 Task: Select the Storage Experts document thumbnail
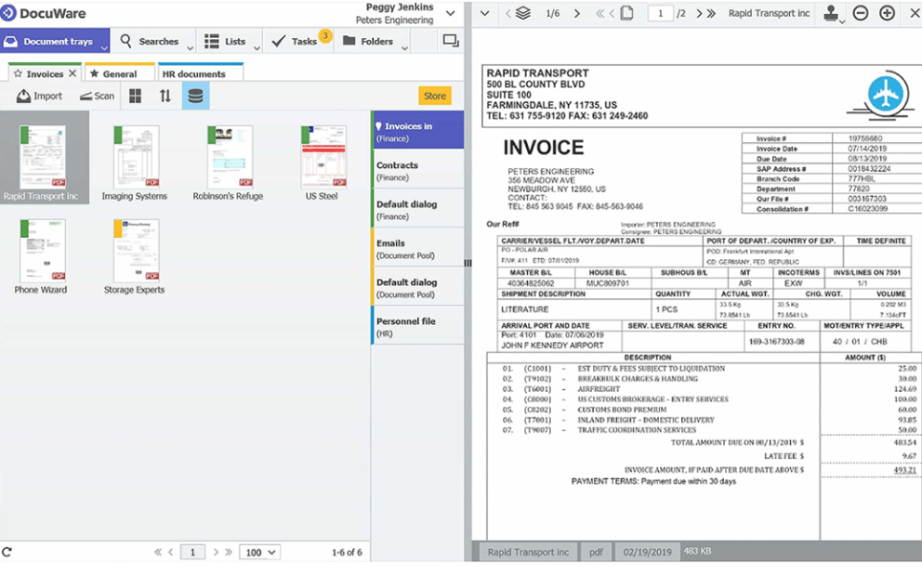pyautogui.click(x=136, y=252)
